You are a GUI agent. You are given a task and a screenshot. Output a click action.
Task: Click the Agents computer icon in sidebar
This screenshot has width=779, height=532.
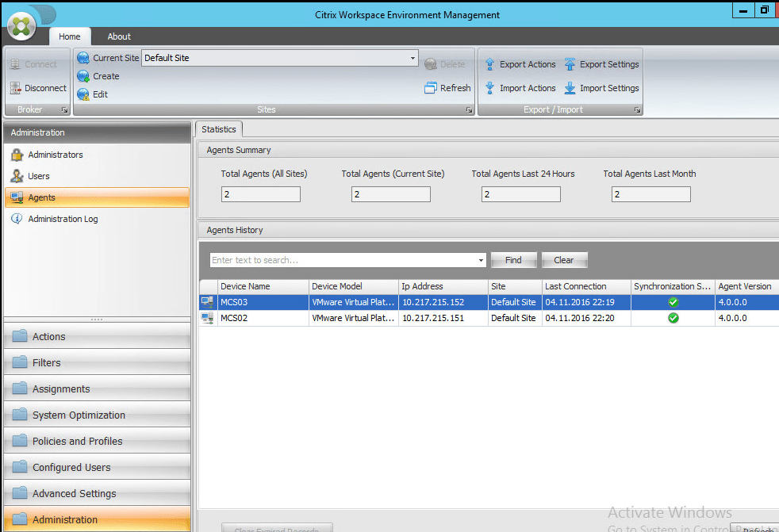[17, 197]
